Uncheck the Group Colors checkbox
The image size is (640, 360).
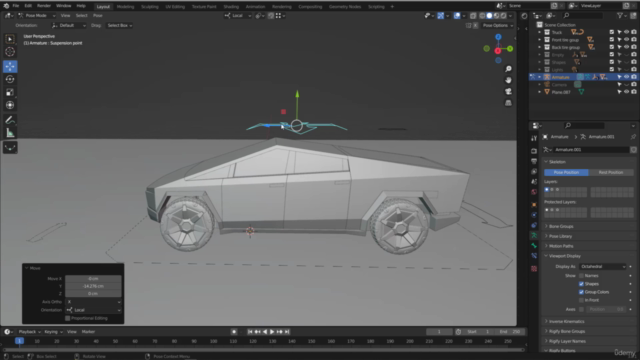coord(581,292)
